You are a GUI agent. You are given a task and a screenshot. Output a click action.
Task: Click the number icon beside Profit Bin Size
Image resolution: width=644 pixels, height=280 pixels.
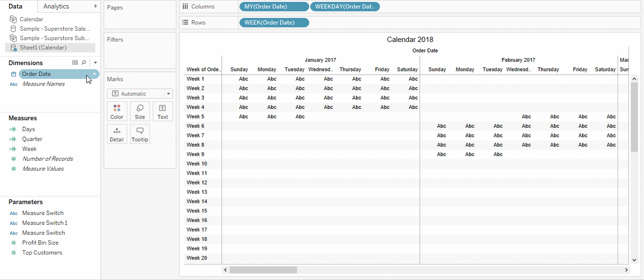pos(13,243)
